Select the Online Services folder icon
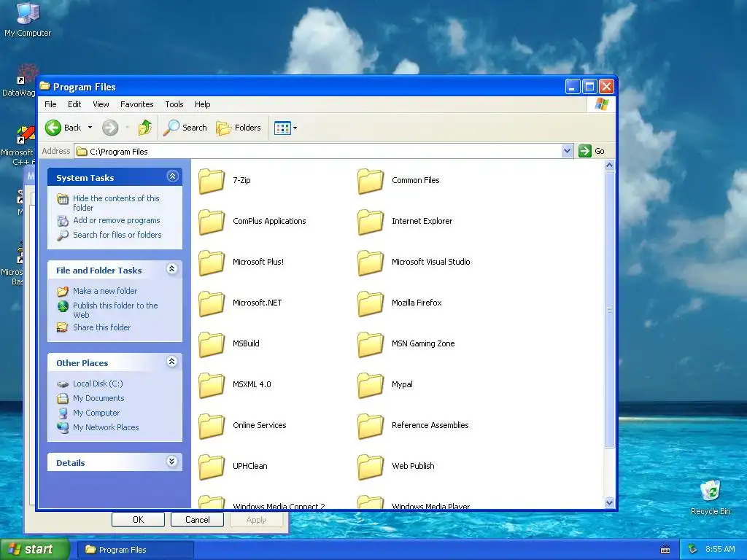747x560 pixels. 212,427
